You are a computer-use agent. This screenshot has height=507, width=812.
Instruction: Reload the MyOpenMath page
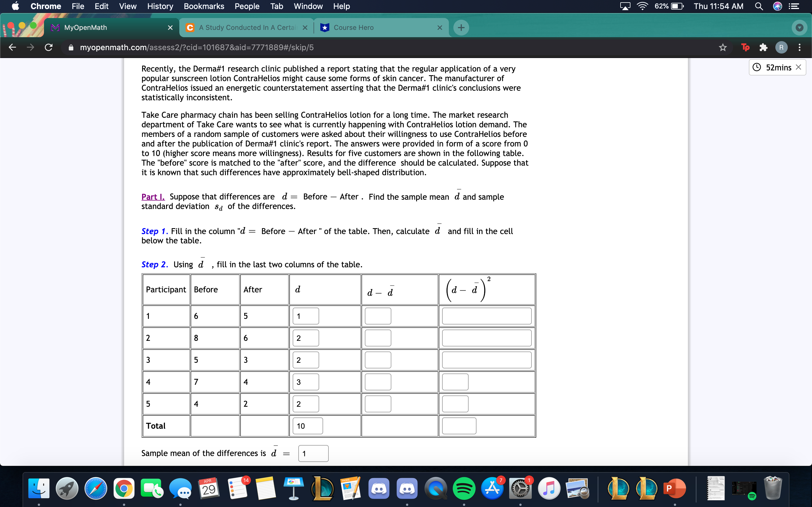(48, 47)
